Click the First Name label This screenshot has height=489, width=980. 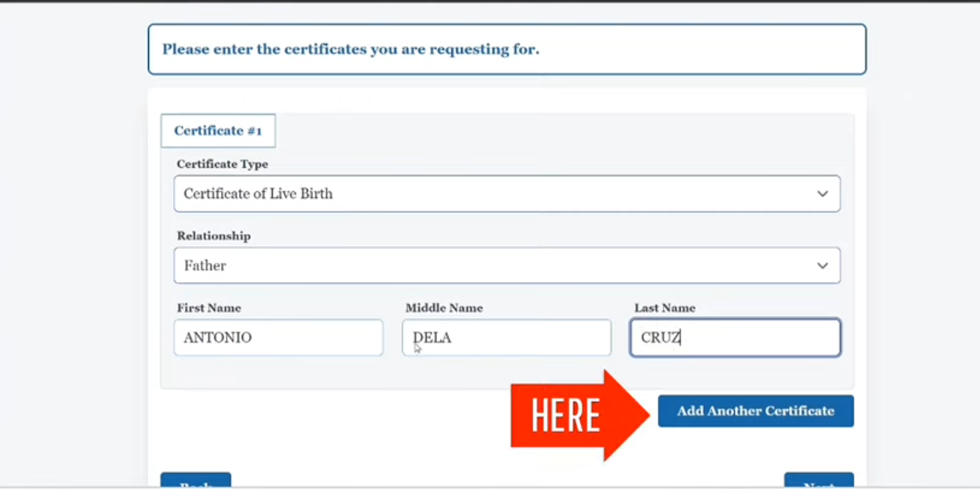point(208,308)
